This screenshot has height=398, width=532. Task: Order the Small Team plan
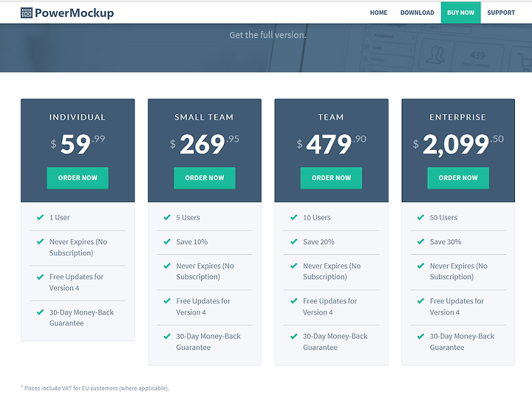coord(205,178)
